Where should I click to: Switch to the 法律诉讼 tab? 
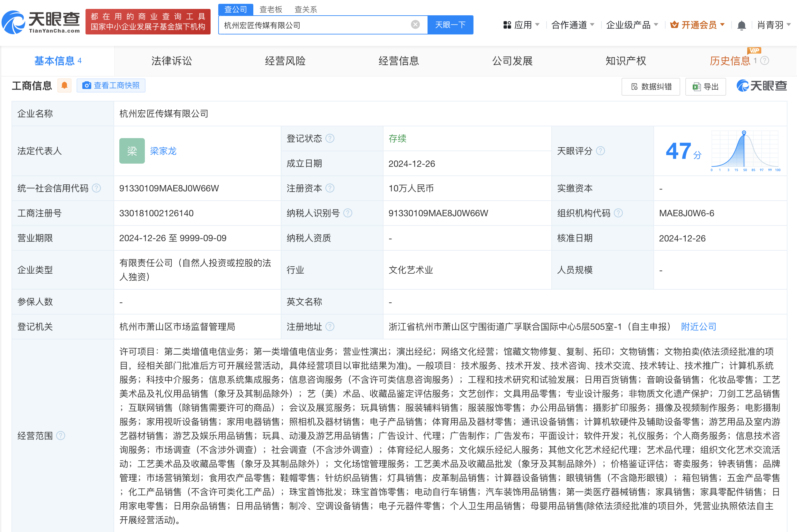(x=171, y=61)
